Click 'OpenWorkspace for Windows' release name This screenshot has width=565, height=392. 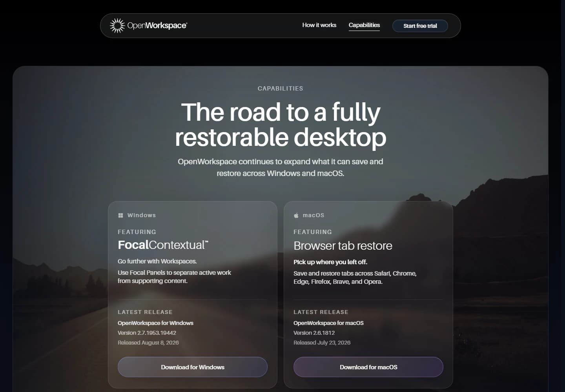[x=155, y=323]
